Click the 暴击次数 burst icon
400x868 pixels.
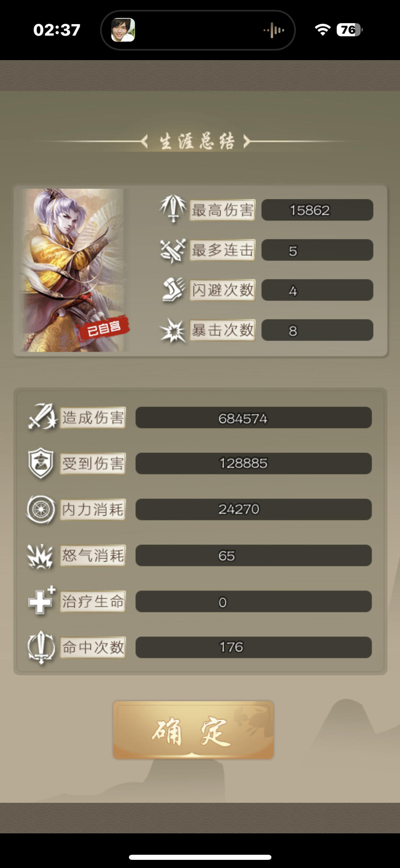(173, 330)
